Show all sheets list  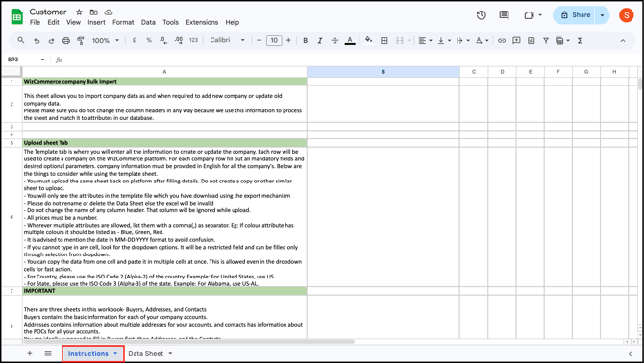[x=48, y=353]
